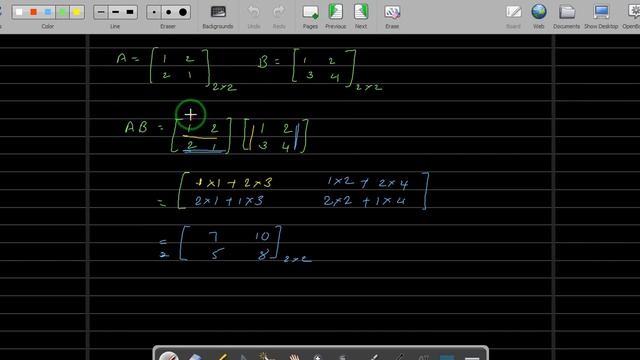Choose the thin line width

click(101, 12)
